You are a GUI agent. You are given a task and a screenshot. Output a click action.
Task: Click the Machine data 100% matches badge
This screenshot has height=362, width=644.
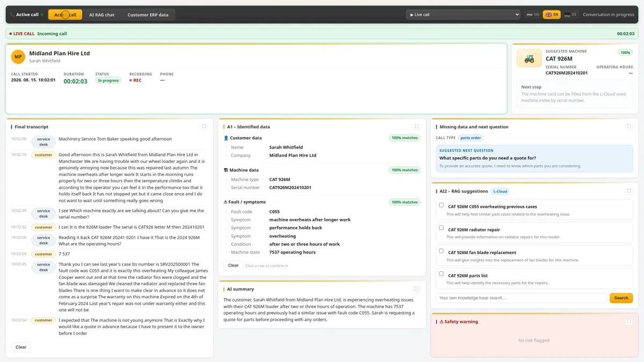pyautogui.click(x=405, y=170)
